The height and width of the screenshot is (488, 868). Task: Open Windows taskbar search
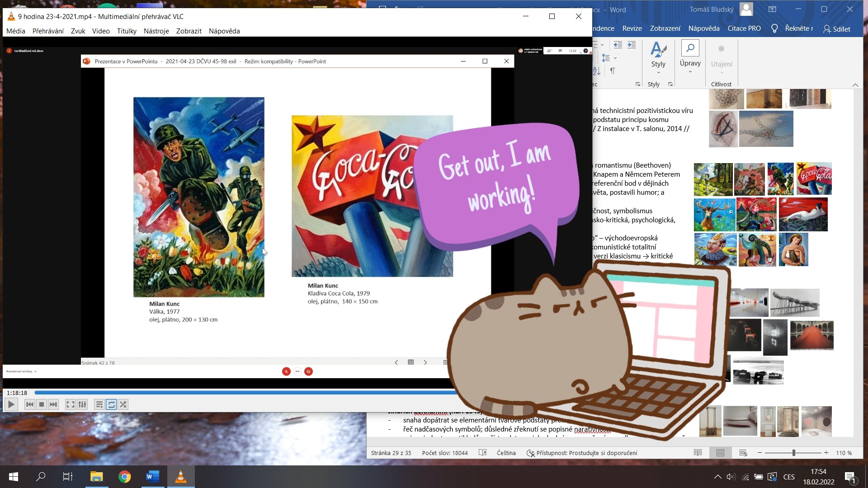(x=41, y=477)
